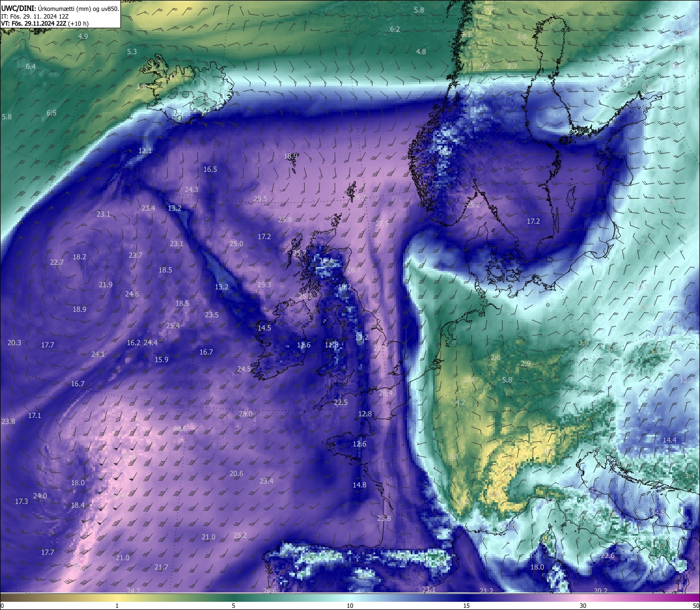Screen dimensions: 700x610
Task: Select the '1' label on the color scale
Action: pyautogui.click(x=117, y=606)
